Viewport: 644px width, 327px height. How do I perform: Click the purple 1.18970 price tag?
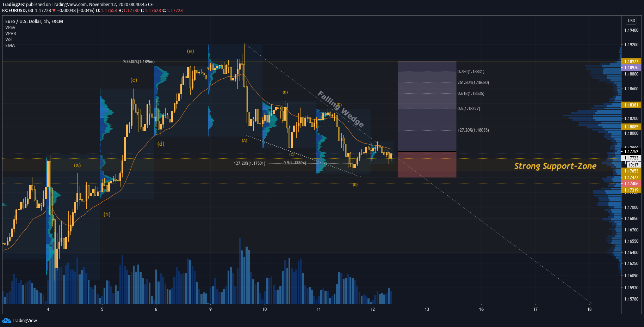click(631, 68)
